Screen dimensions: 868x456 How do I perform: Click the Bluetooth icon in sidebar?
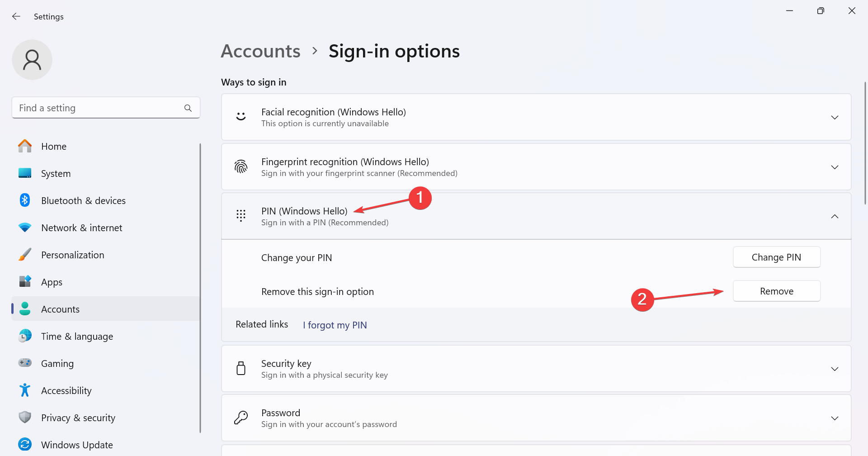click(25, 200)
